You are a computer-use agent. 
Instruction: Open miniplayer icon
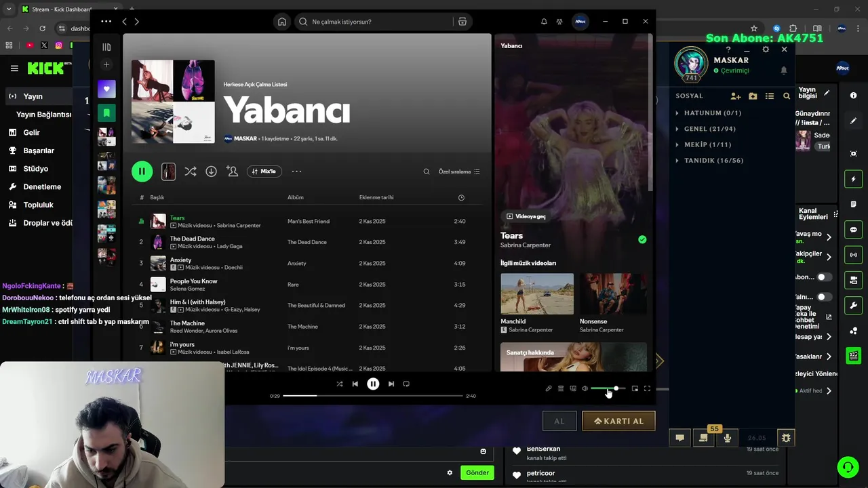click(x=635, y=388)
